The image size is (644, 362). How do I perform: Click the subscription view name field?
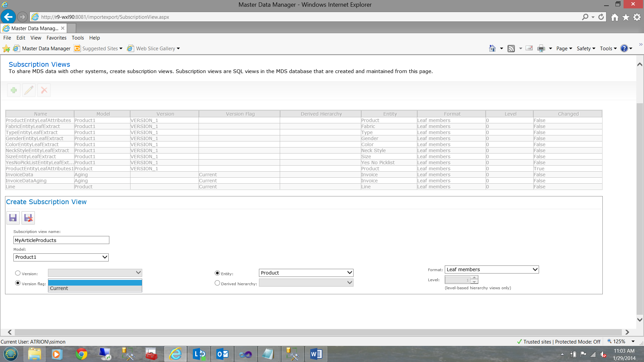(x=61, y=240)
